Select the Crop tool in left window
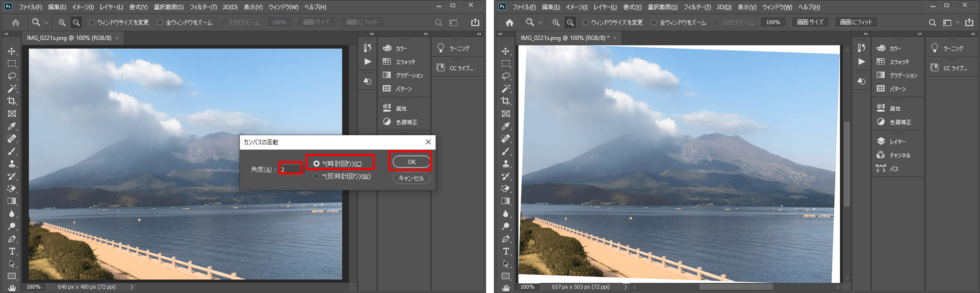 point(12,101)
